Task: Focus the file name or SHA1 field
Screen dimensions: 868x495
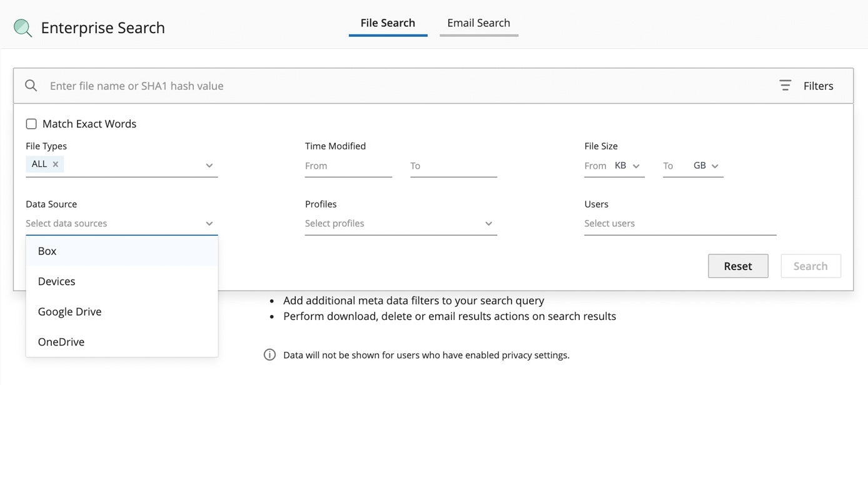Action: [400, 86]
